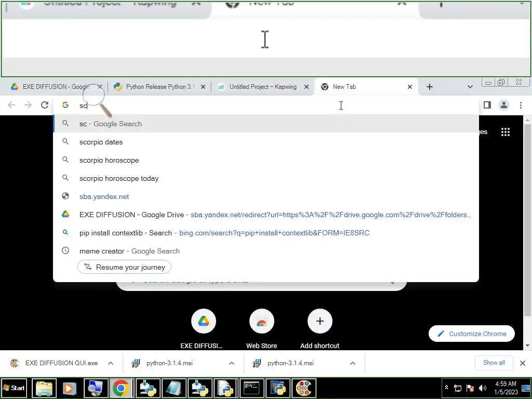Close the Python Release tab
The image size is (532, 399).
(x=203, y=87)
